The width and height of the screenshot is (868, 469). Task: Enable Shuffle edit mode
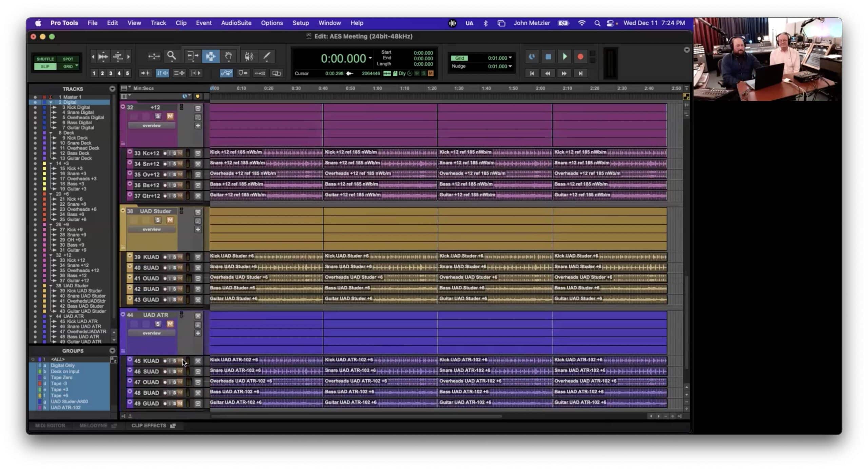tap(45, 59)
